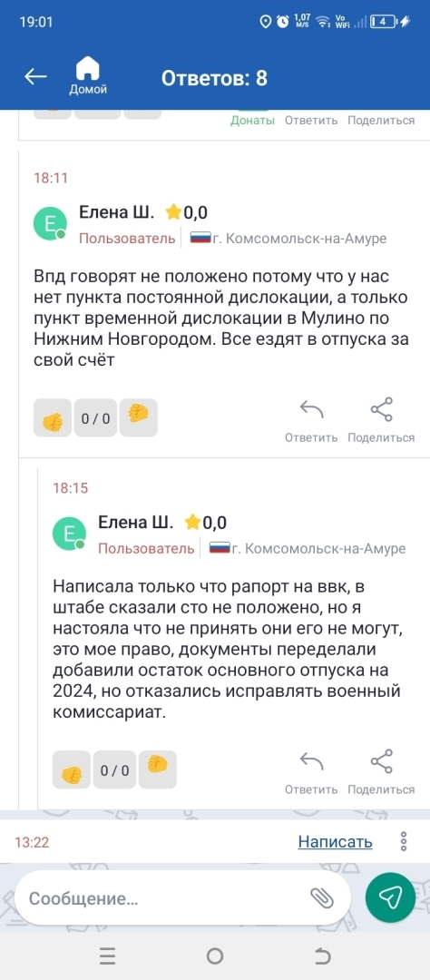Send message with green paper-plane button
The width and height of the screenshot is (430, 980).
(x=391, y=897)
